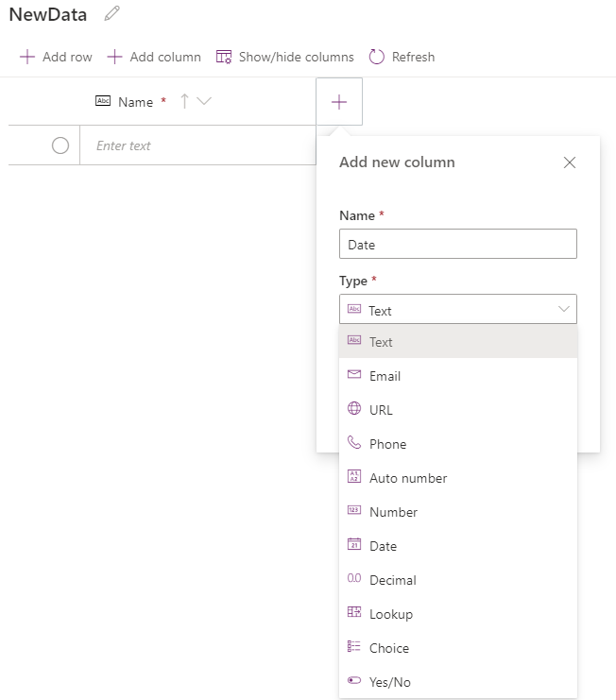Click Add column in the toolbar

click(x=154, y=57)
